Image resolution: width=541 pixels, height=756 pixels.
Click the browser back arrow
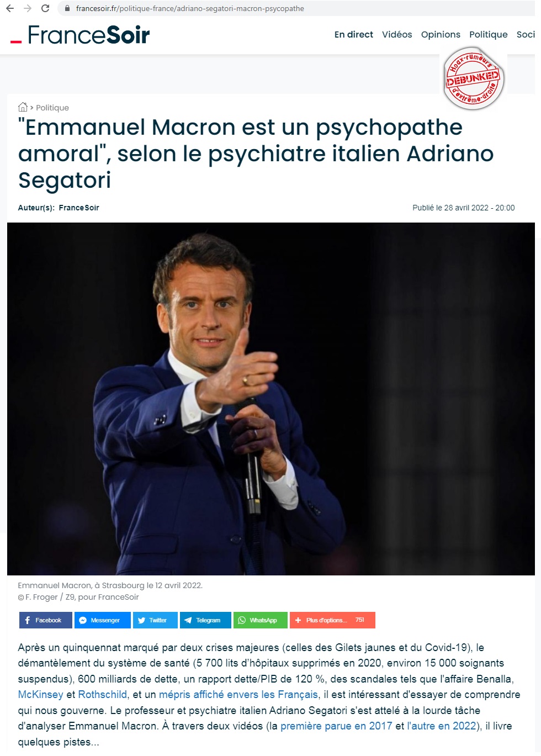tap(9, 8)
